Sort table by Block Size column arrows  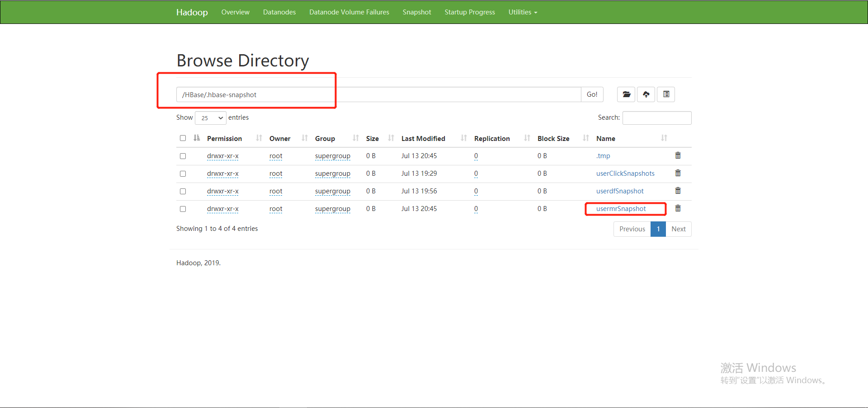(586, 138)
